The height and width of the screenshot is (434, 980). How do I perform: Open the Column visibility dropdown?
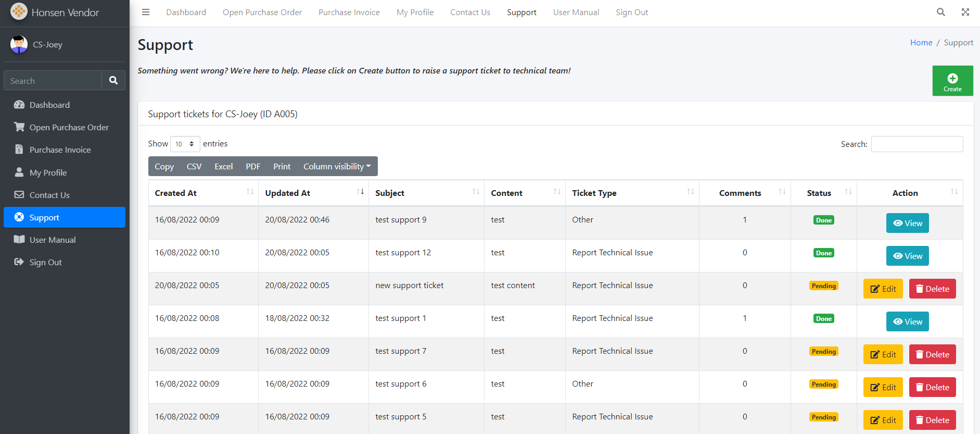(x=337, y=167)
